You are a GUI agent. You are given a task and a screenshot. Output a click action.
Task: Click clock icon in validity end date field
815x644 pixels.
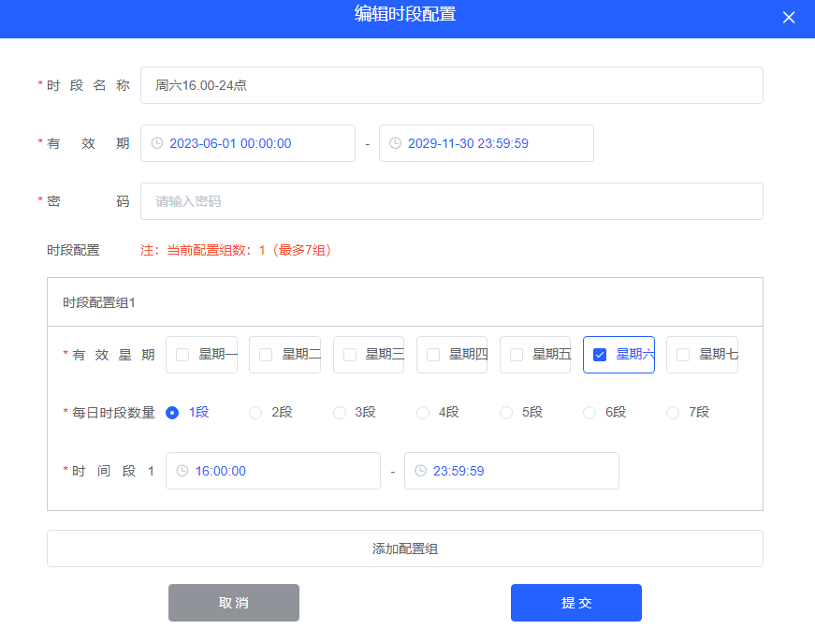click(x=395, y=143)
